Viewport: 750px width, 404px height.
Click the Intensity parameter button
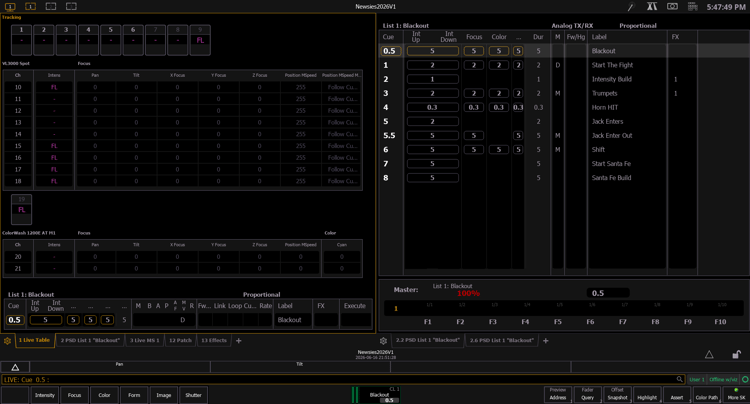click(x=44, y=395)
